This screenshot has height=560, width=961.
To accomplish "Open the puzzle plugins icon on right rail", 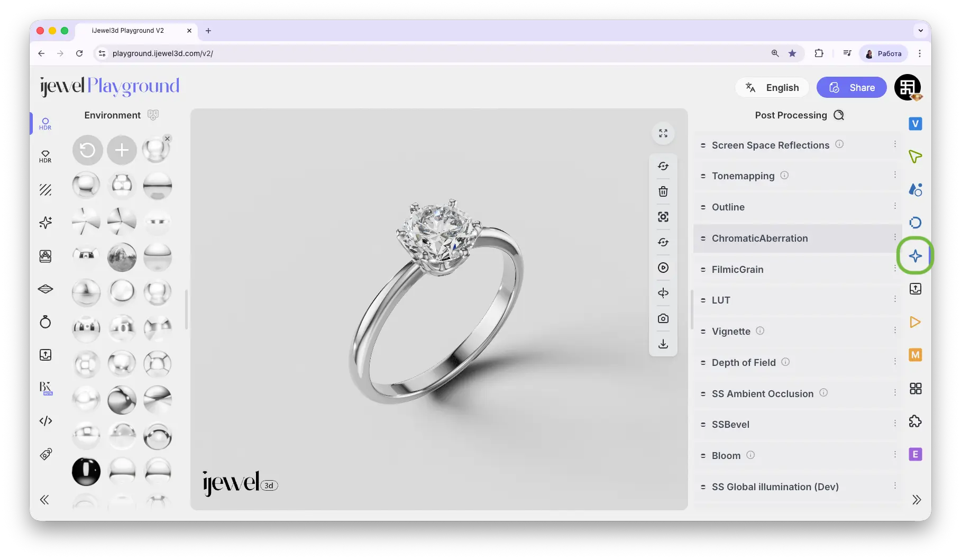I will (x=916, y=421).
